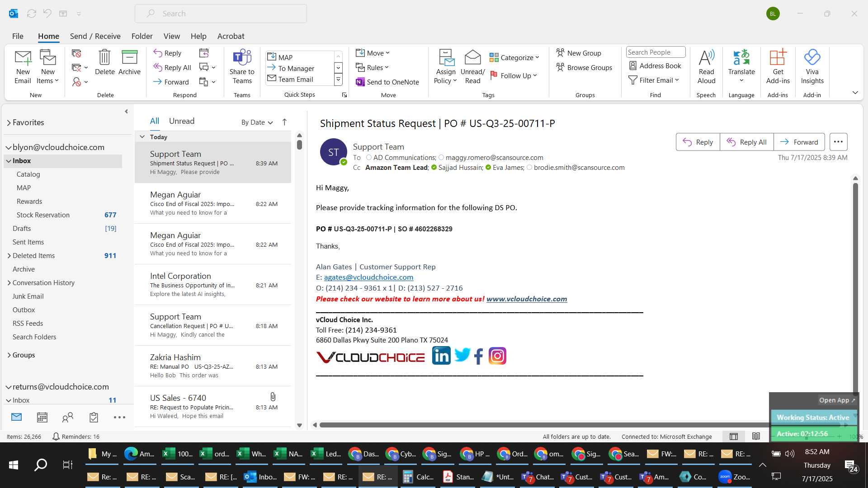Switch to the View tab
The image size is (868, 488).
click(x=171, y=36)
